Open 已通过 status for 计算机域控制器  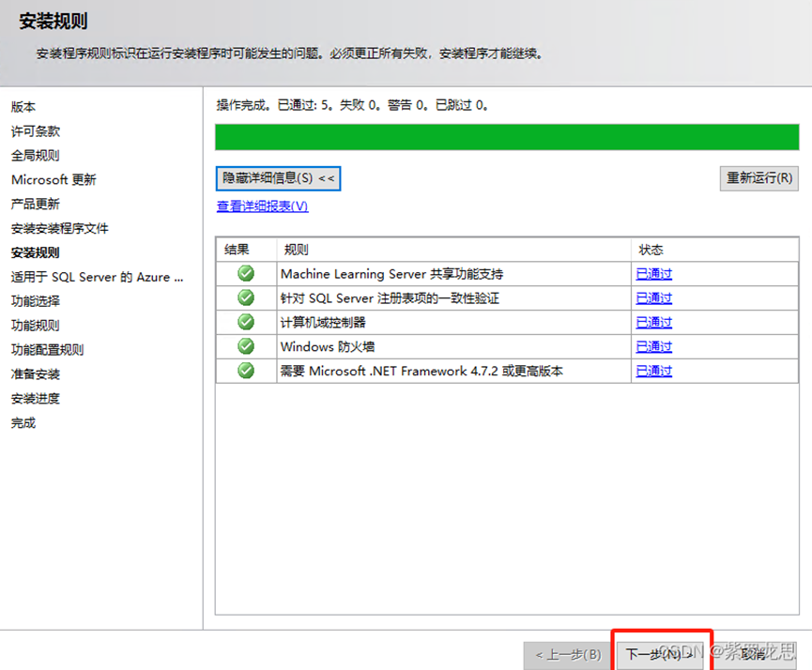[654, 323]
